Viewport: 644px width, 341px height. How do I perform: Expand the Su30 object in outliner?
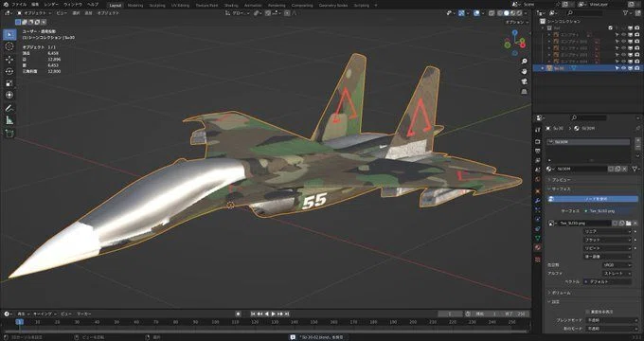click(543, 68)
